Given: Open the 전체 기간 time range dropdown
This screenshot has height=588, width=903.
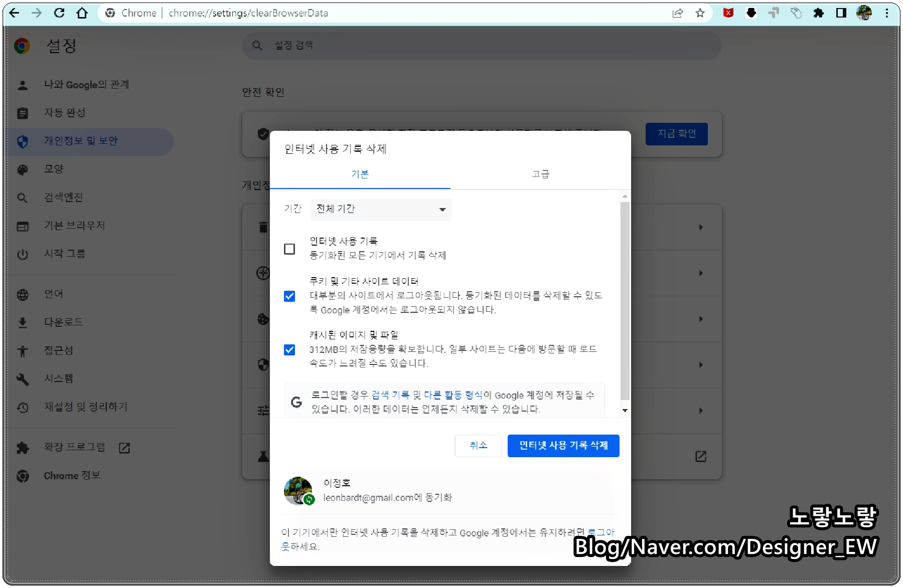Looking at the screenshot, I should click(381, 209).
